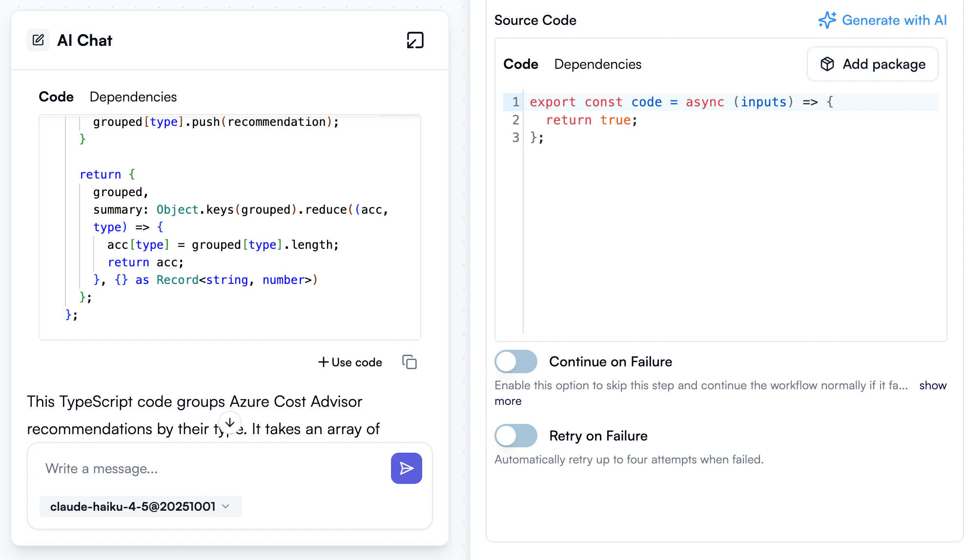Copy the generated code snippet
This screenshot has height=560, width=964.
(410, 362)
